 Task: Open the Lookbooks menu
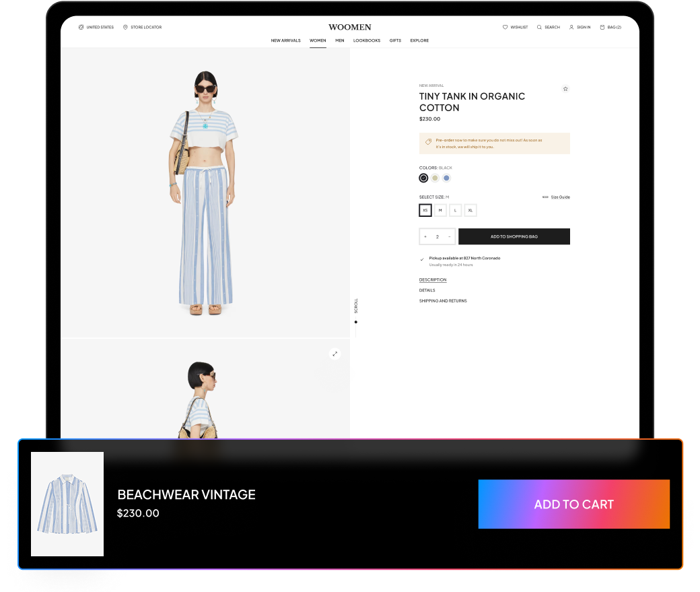tap(367, 40)
